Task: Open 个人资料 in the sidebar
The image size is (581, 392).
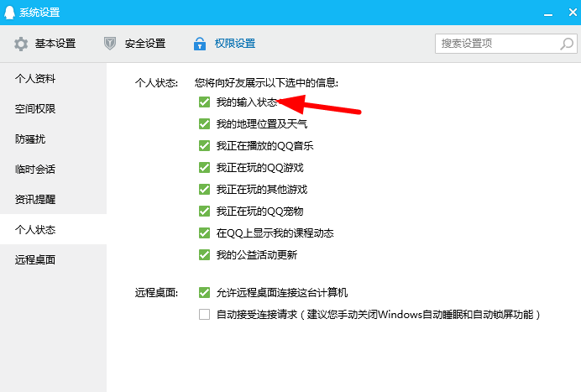Action: (x=35, y=78)
